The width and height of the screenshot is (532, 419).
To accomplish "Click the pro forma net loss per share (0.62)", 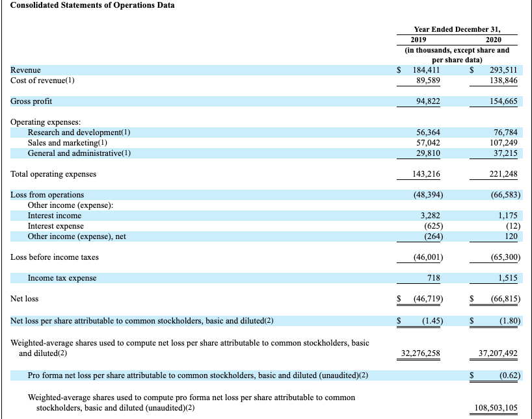I will [510, 375].
